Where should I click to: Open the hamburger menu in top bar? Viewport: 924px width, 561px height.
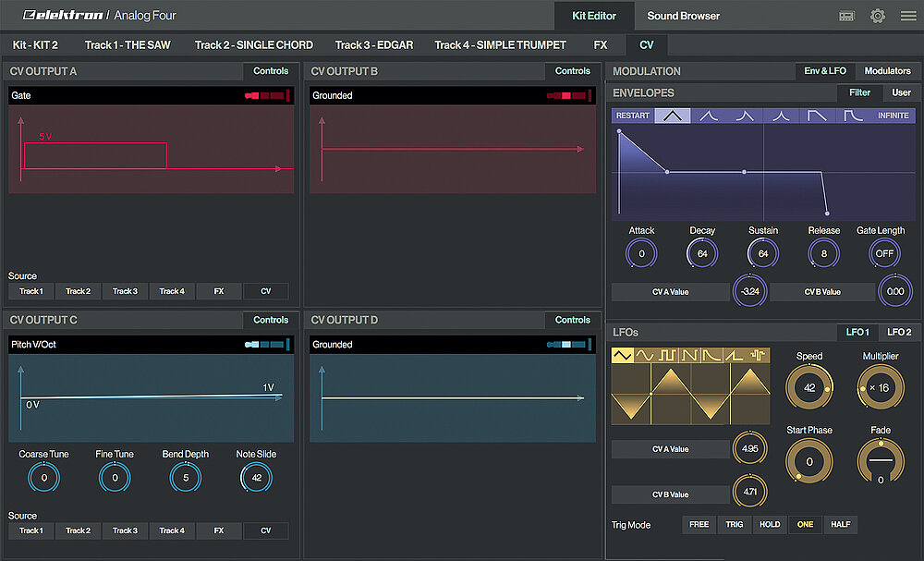click(907, 16)
